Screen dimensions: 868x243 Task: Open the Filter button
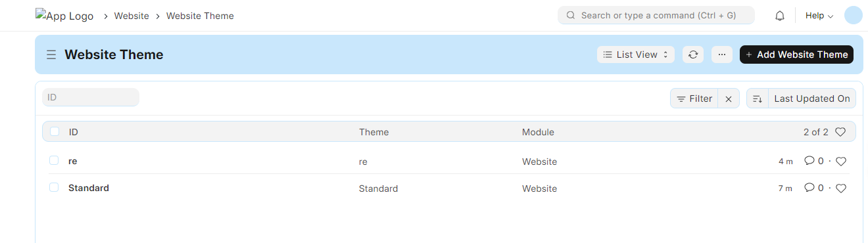(694, 99)
